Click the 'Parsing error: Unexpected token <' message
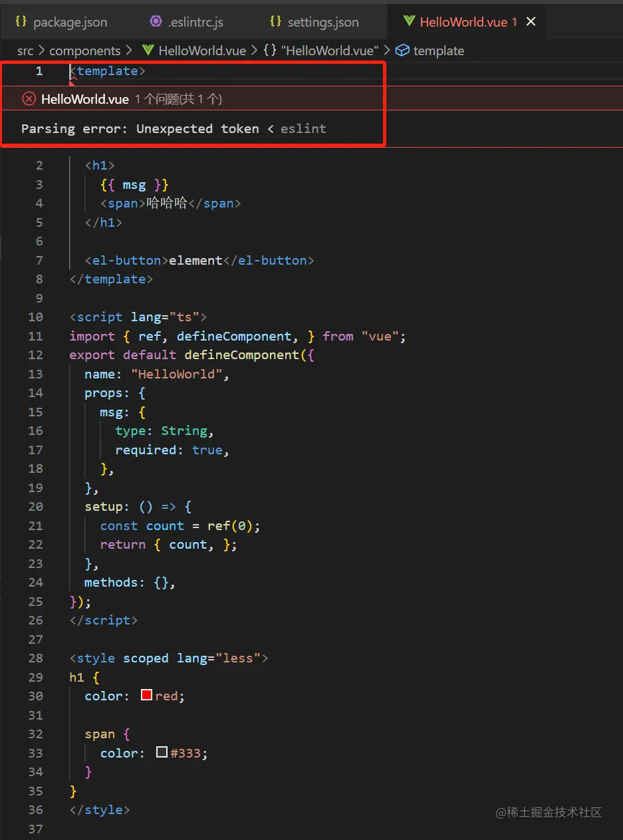The image size is (623, 840). 148,129
